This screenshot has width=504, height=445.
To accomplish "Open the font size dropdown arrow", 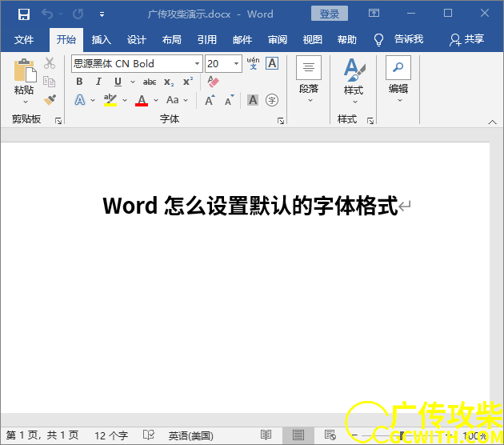I will coord(236,64).
